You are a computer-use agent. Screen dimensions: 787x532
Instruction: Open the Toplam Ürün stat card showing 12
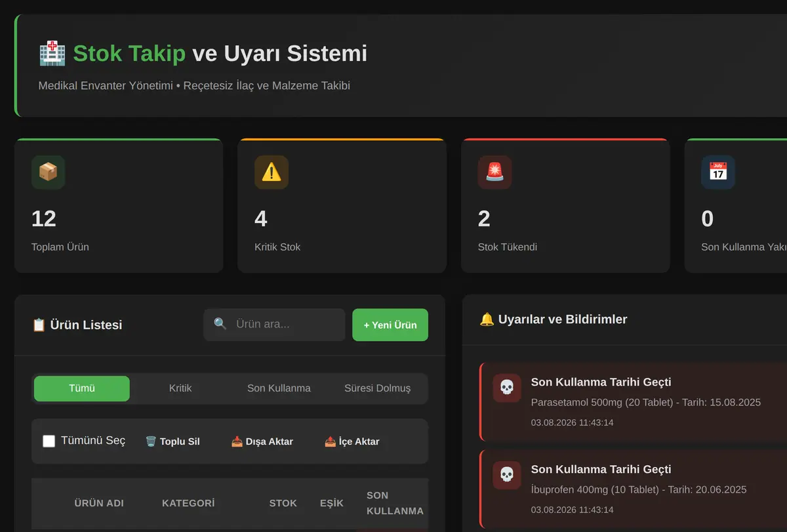(119, 205)
